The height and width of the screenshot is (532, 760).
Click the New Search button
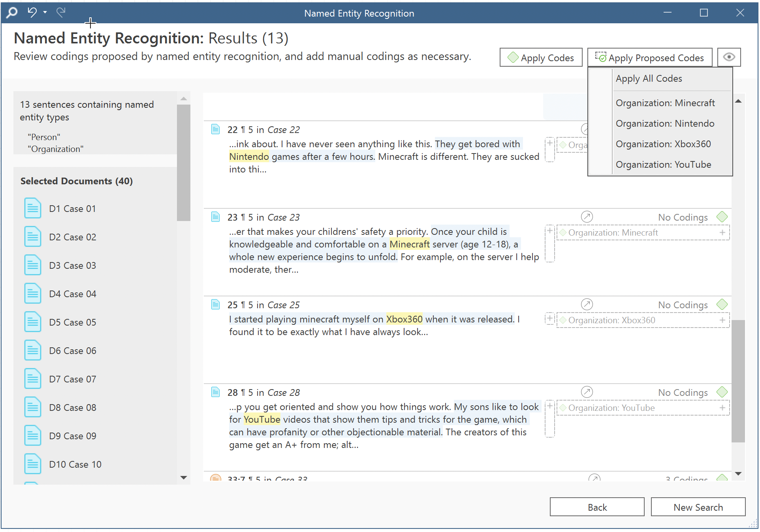pyautogui.click(x=698, y=507)
